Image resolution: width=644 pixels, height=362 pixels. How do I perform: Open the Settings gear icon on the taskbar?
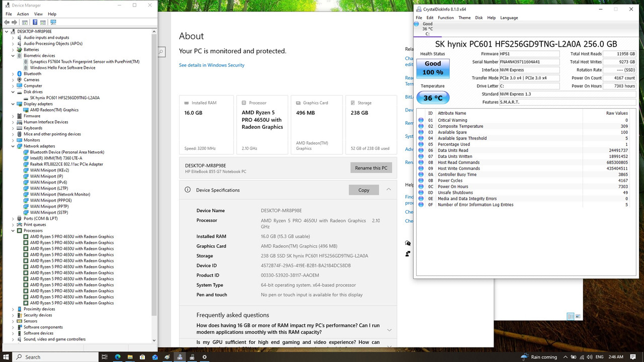coord(204,357)
